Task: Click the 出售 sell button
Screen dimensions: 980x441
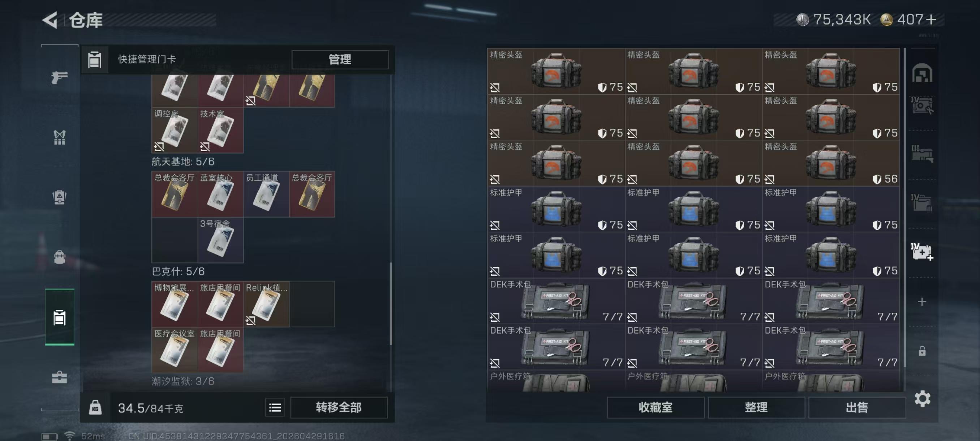Action: (x=857, y=407)
